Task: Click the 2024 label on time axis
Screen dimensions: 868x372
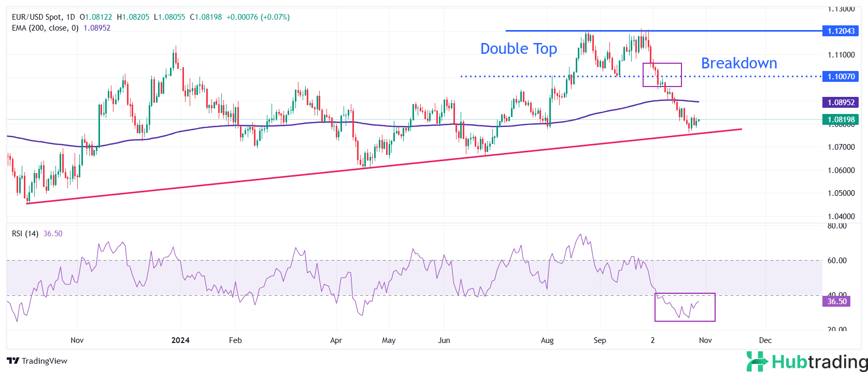Action: point(180,340)
